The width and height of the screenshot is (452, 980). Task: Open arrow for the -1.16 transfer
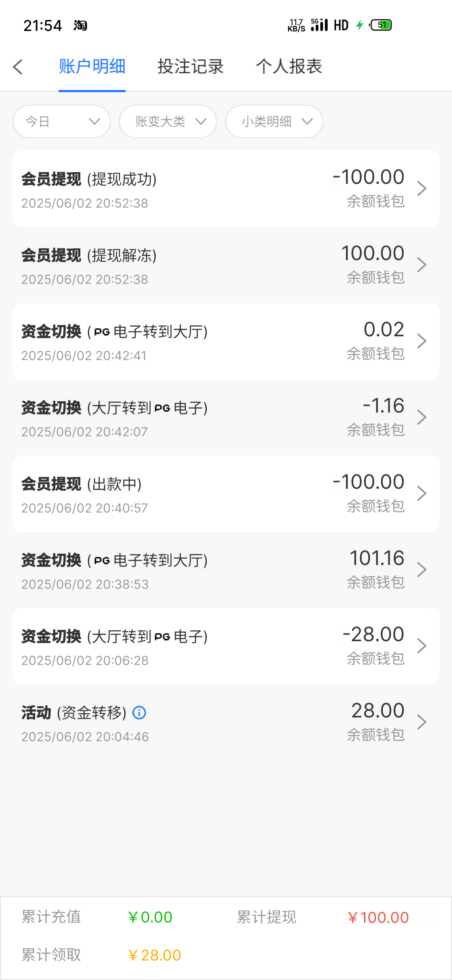[421, 418]
